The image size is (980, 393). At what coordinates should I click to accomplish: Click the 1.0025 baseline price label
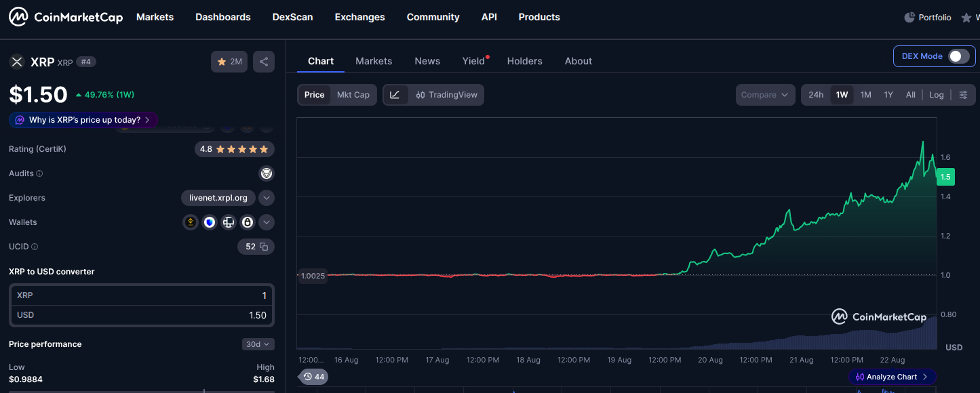pyautogui.click(x=313, y=276)
